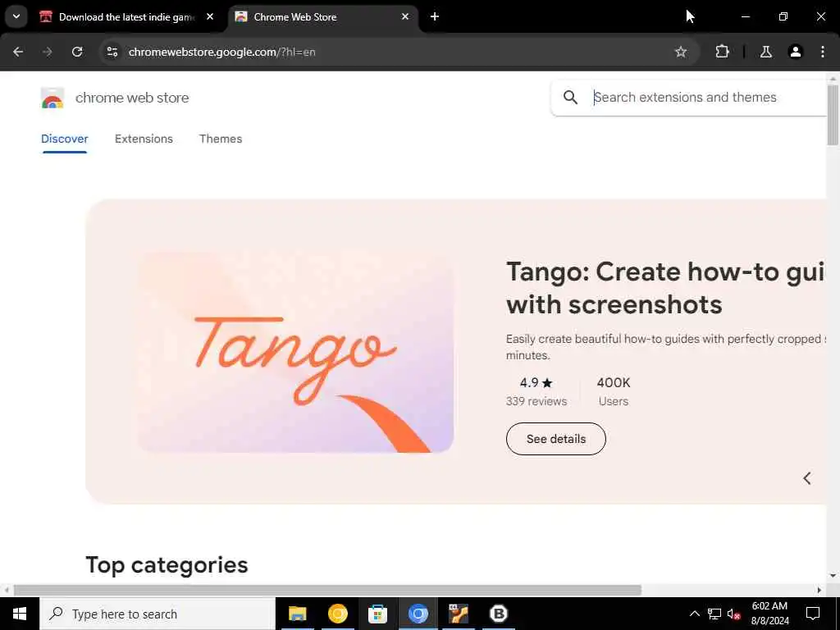Open the Tango promotional image
The width and height of the screenshot is (840, 630).
pyautogui.click(x=295, y=352)
